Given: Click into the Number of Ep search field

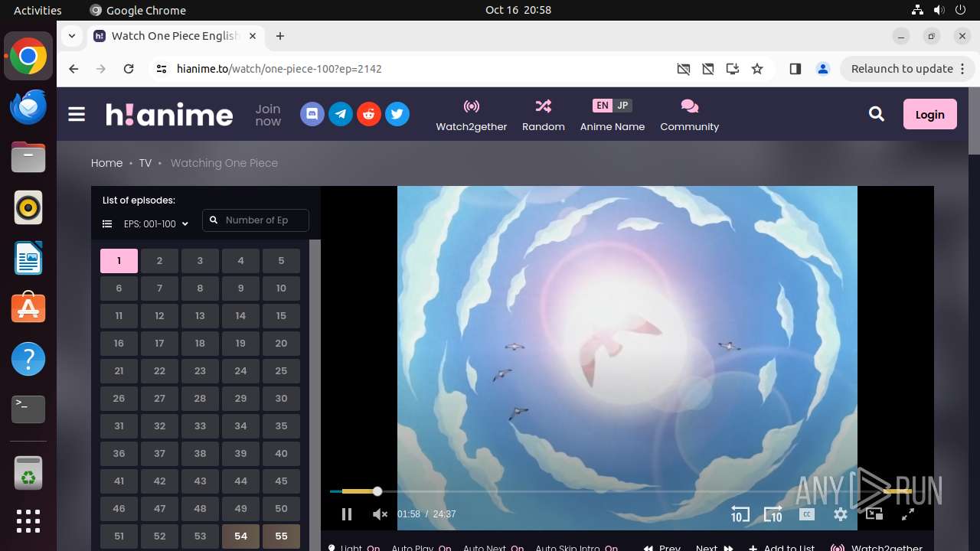Looking at the screenshot, I should point(256,220).
